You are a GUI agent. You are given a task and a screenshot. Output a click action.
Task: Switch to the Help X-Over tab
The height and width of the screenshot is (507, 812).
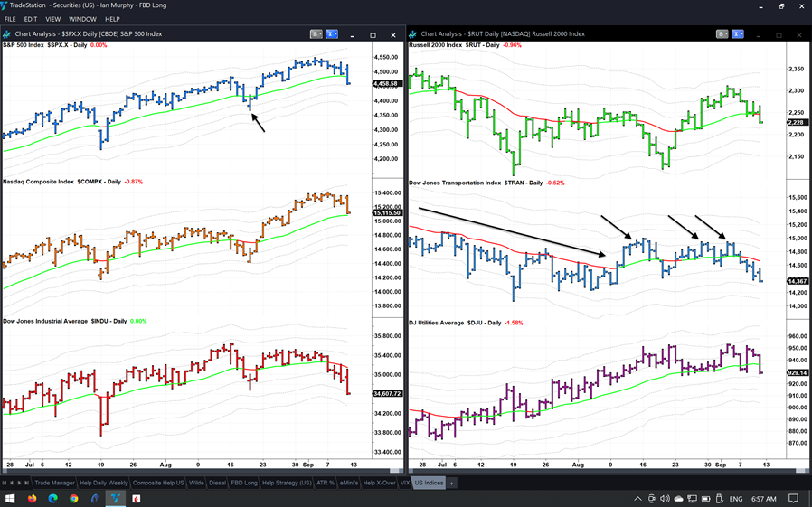(x=378, y=484)
